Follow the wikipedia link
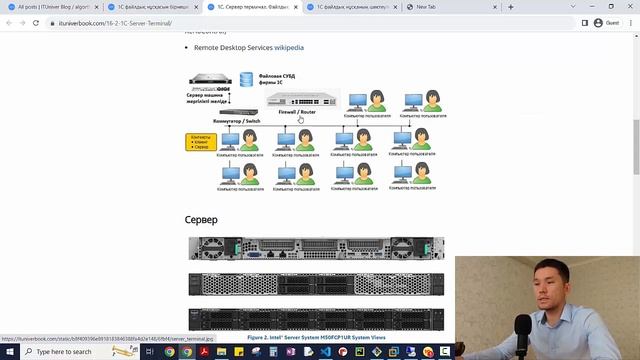 (289, 47)
